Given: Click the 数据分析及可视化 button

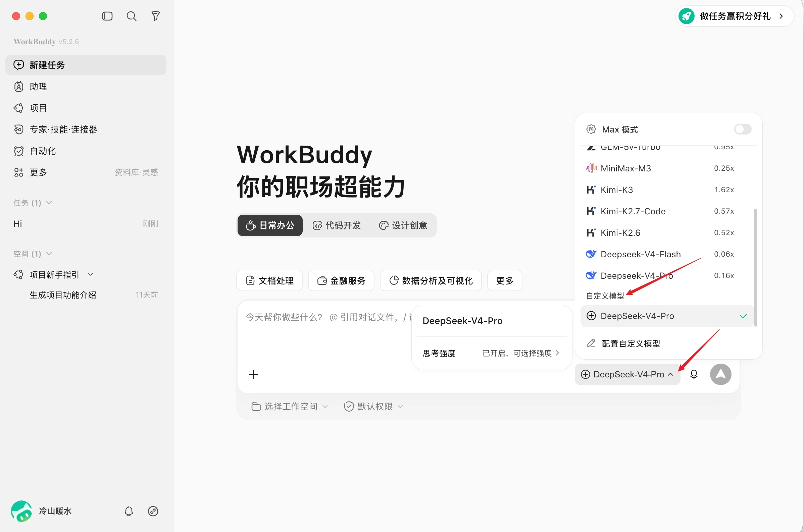Looking at the screenshot, I should tap(431, 280).
